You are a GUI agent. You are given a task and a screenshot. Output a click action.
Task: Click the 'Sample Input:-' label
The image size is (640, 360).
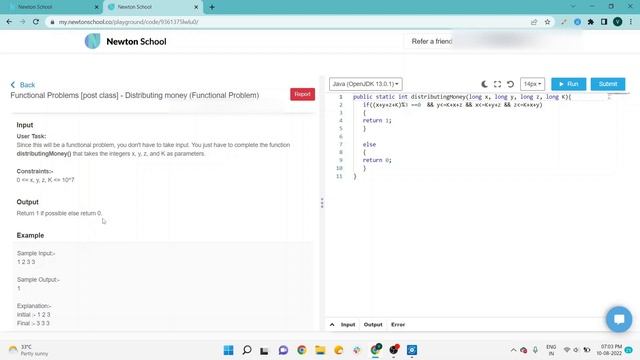[36, 253]
